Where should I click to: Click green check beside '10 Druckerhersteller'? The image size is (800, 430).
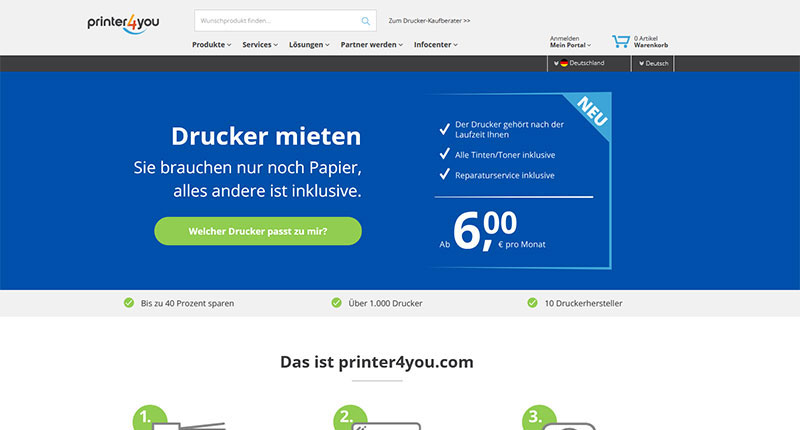coord(531,302)
